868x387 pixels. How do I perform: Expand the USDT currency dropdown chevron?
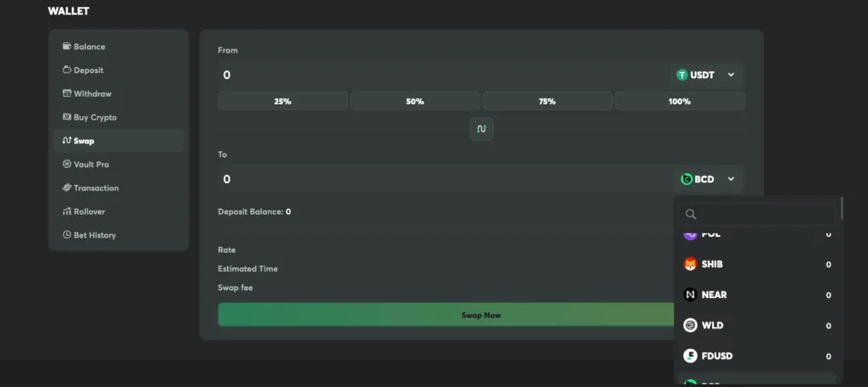pyautogui.click(x=731, y=75)
